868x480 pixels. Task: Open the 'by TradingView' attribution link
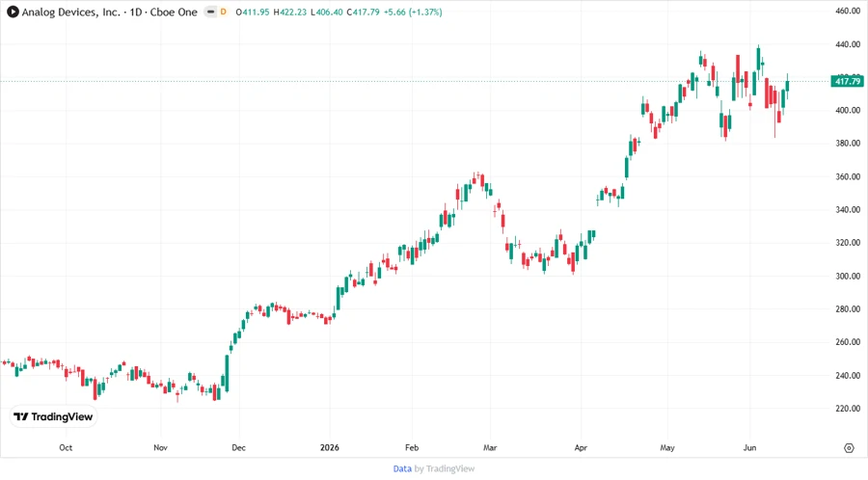445,468
